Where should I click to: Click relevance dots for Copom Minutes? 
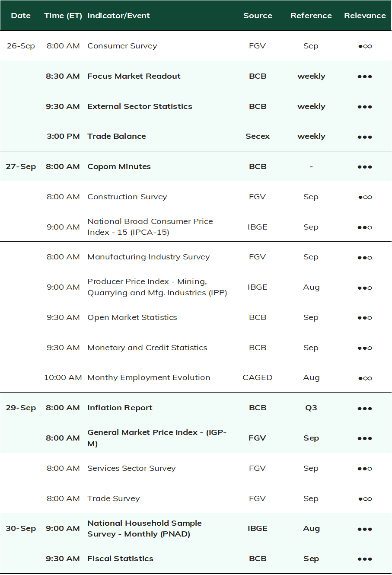365,167
